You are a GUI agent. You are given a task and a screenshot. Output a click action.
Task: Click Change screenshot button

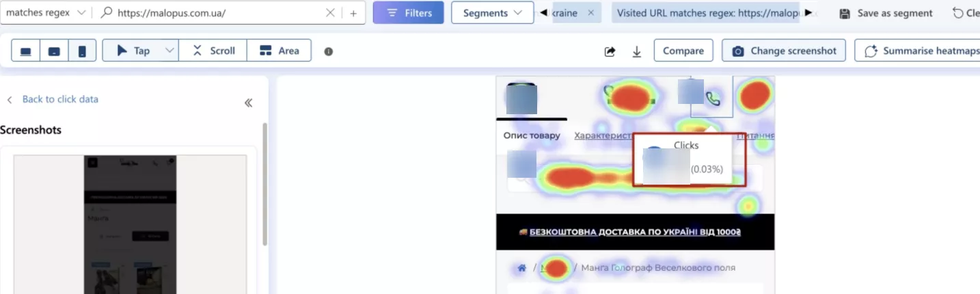pos(784,51)
